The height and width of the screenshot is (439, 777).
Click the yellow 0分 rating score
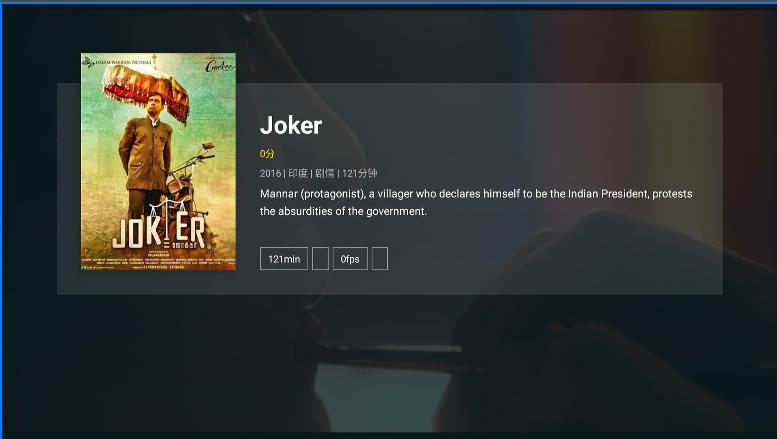pyautogui.click(x=267, y=154)
